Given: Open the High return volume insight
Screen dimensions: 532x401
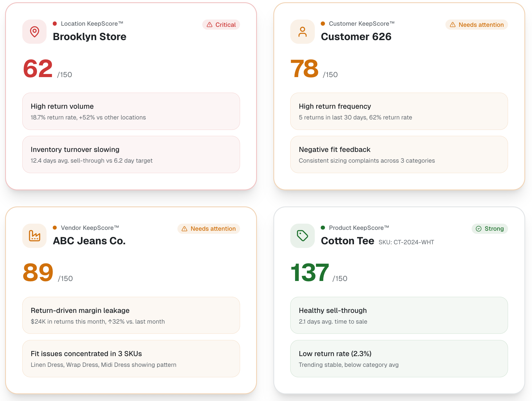Looking at the screenshot, I should click(131, 111).
